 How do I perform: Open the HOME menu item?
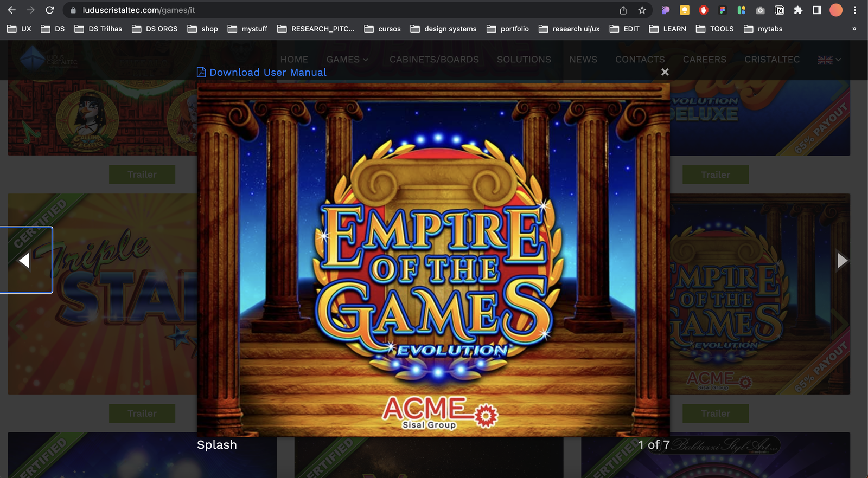[x=294, y=60]
